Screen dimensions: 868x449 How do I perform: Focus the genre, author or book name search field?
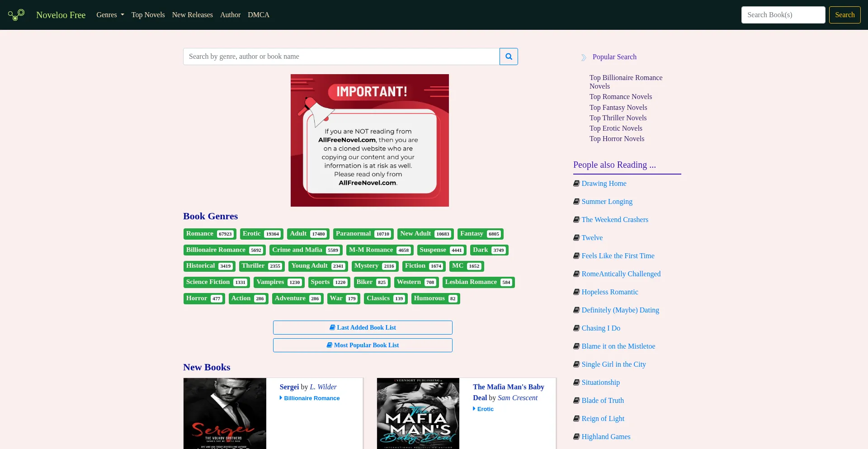(341, 57)
